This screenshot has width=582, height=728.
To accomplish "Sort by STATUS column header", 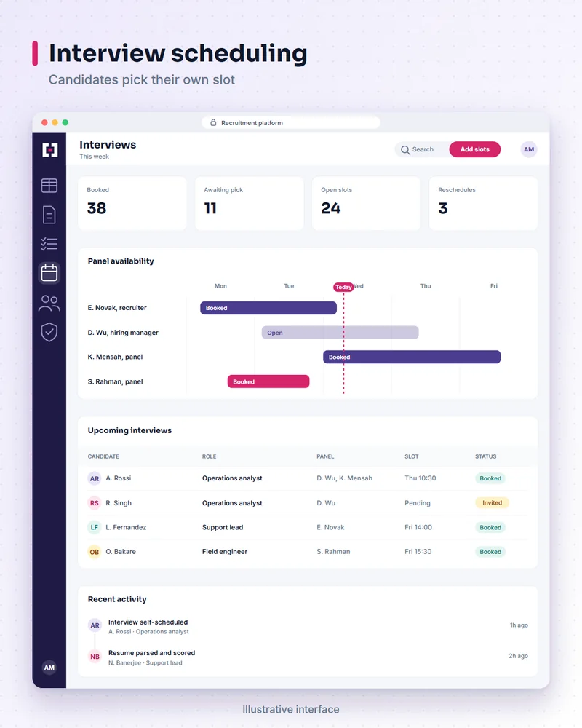I will coord(485,456).
